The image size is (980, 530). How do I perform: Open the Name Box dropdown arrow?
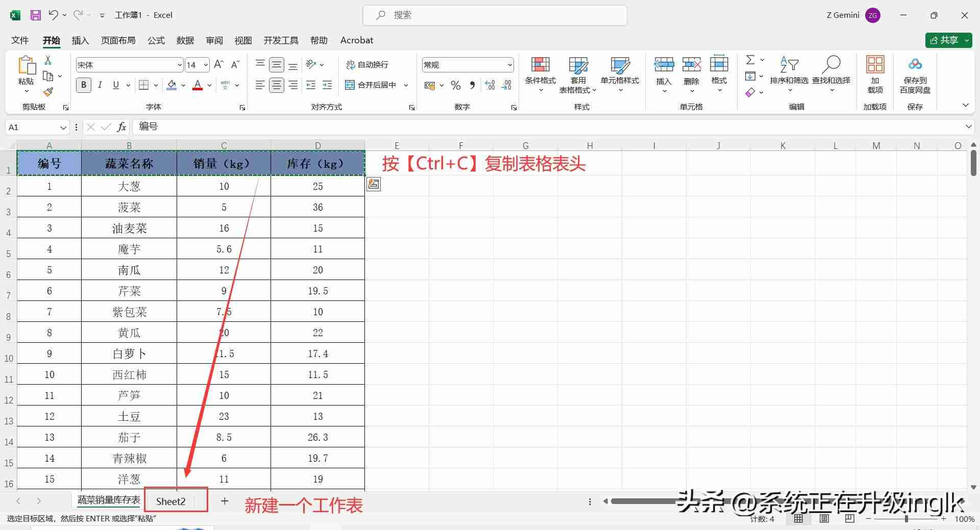click(63, 127)
